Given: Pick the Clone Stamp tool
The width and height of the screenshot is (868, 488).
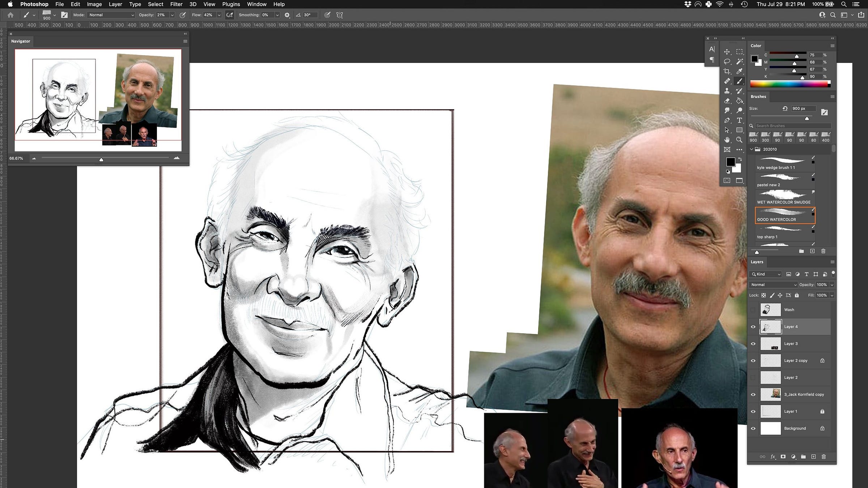Looking at the screenshot, I should click(727, 91).
